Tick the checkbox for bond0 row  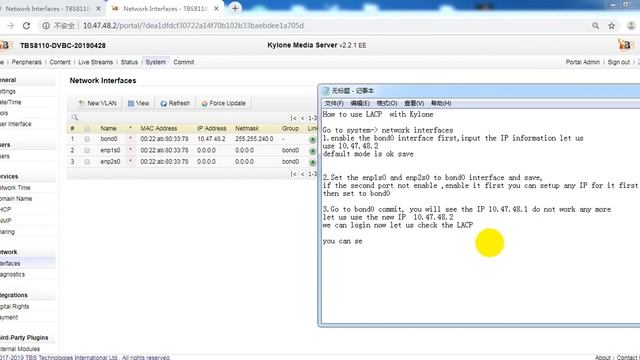click(87, 139)
